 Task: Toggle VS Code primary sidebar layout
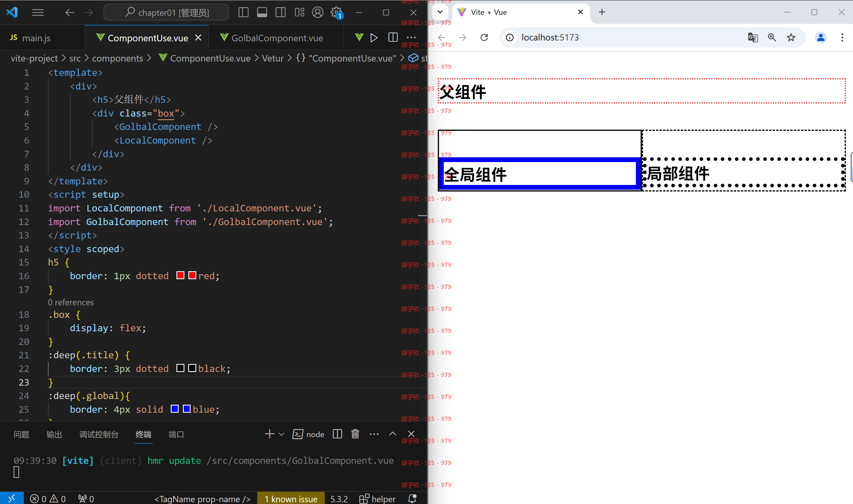[243, 12]
